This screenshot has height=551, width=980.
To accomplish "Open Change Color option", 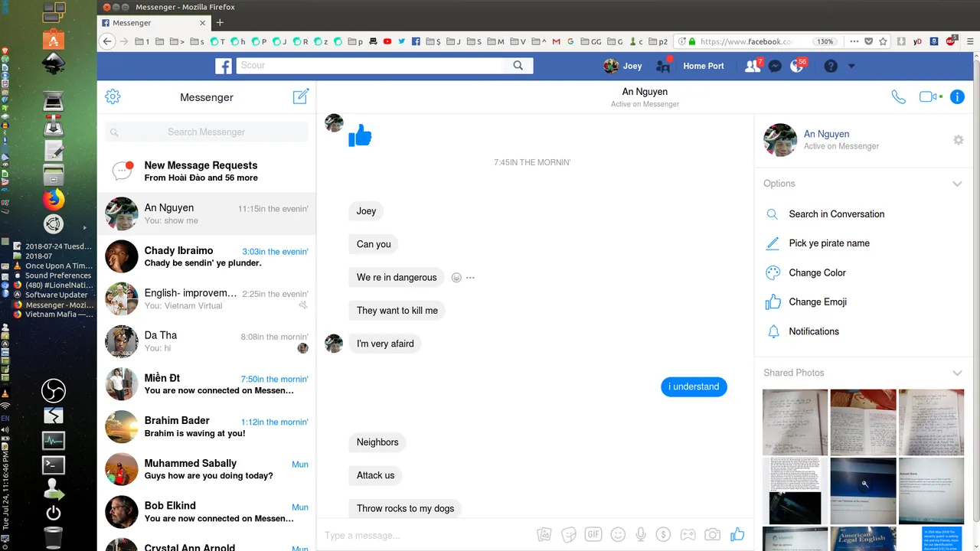I will (818, 273).
